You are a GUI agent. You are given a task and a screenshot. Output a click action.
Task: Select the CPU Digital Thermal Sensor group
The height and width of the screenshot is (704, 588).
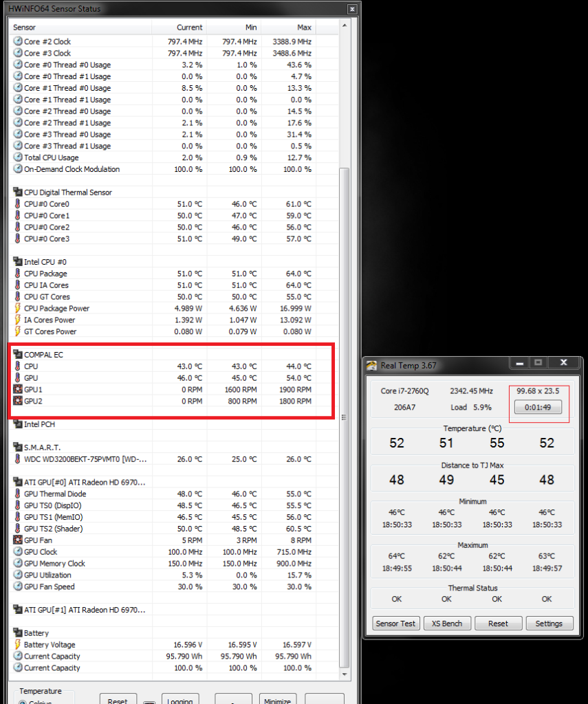67,192
